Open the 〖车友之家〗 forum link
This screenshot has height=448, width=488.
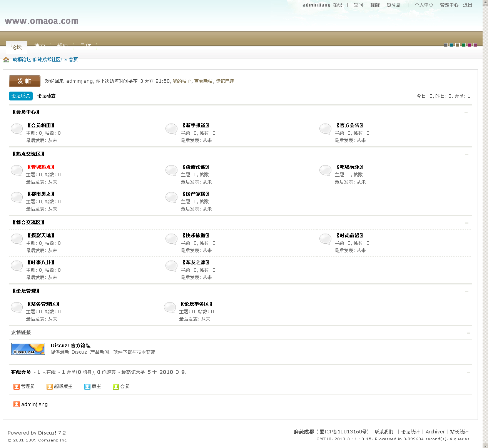coord(196,262)
